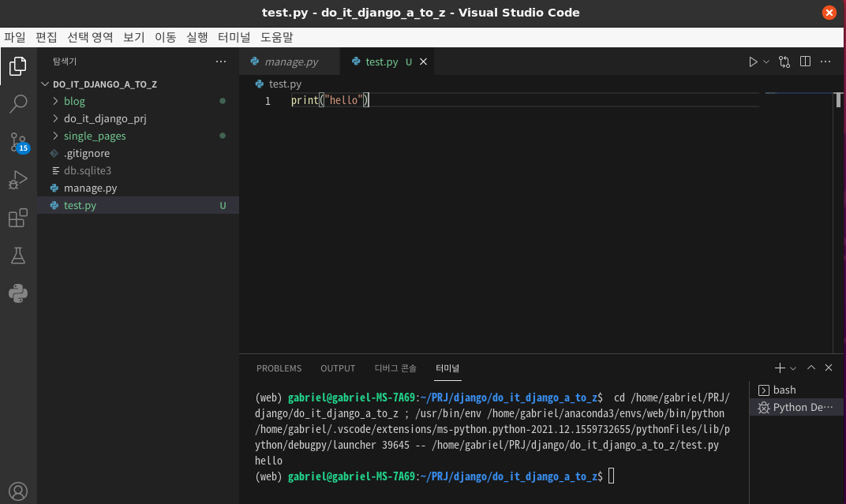Open the Extensions view
Screen dimensions: 846x504
point(18,218)
